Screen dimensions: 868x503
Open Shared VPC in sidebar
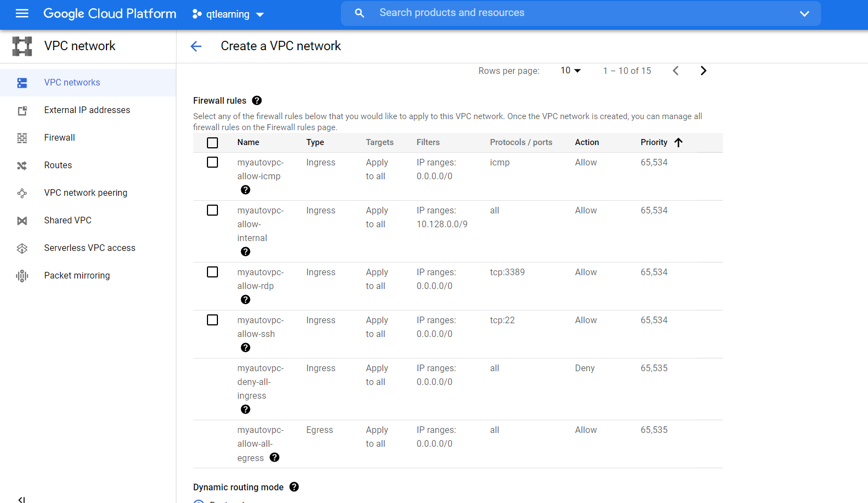coord(88,221)
